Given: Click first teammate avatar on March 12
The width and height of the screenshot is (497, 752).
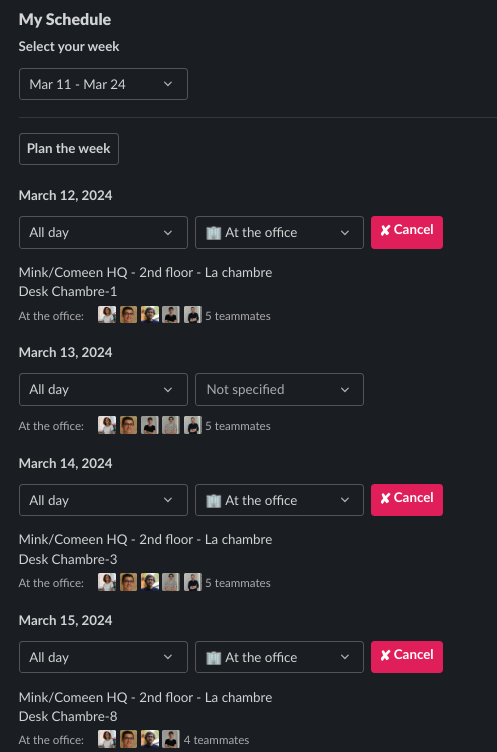Looking at the screenshot, I should pyautogui.click(x=107, y=315).
